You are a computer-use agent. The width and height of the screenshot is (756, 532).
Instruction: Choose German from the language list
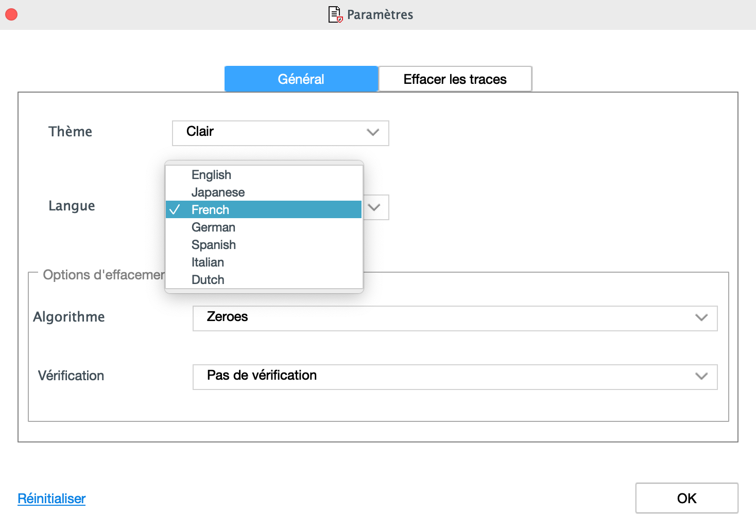pos(264,227)
